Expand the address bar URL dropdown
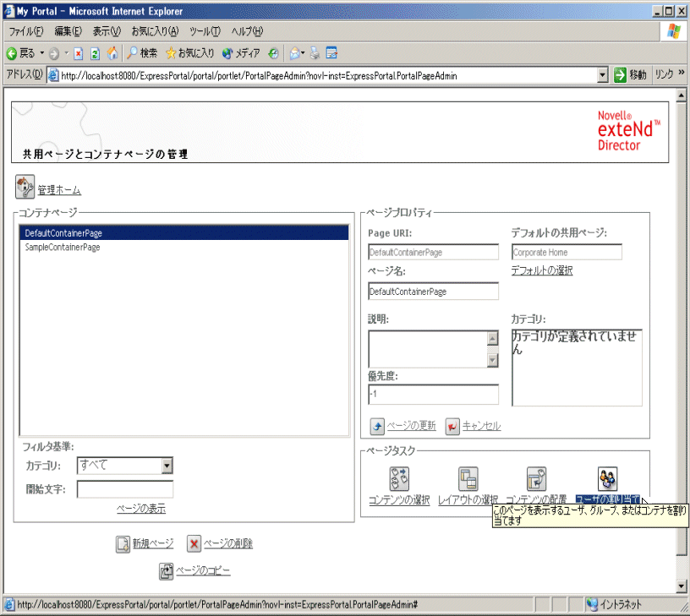This screenshot has width=690, height=616. tap(603, 75)
